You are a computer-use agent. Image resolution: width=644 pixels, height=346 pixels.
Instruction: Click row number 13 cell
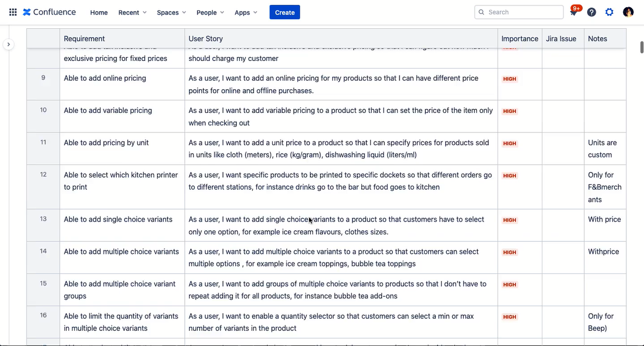(x=43, y=225)
